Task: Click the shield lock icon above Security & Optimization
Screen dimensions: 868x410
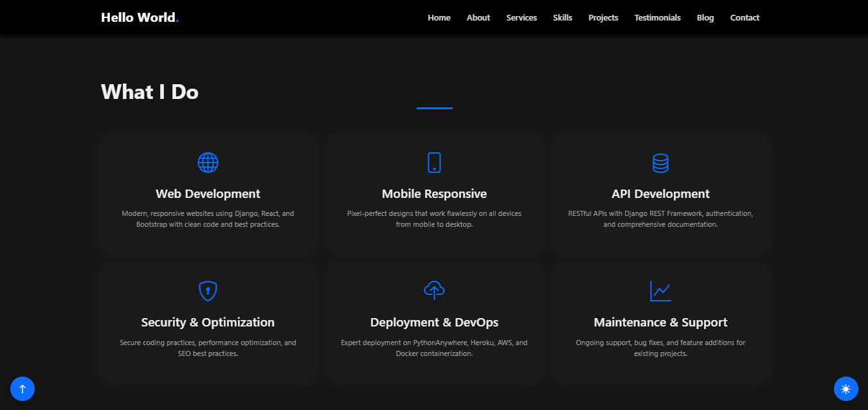Action: [208, 291]
